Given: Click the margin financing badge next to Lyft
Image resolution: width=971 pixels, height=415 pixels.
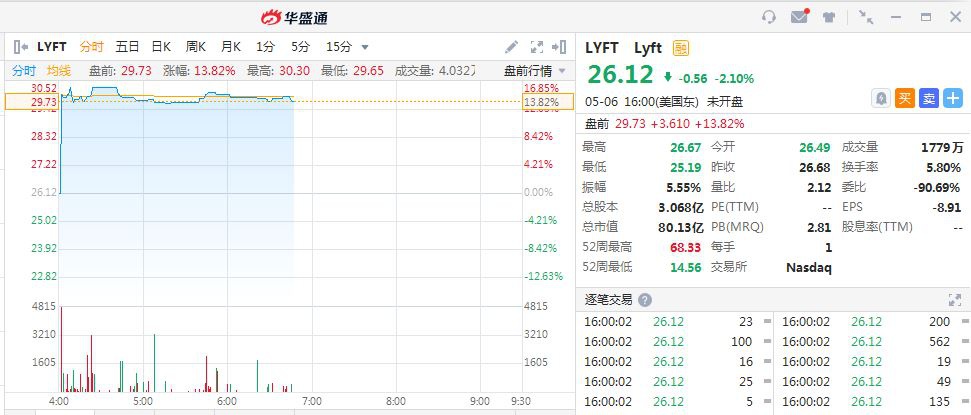Looking at the screenshot, I should tap(681, 48).
